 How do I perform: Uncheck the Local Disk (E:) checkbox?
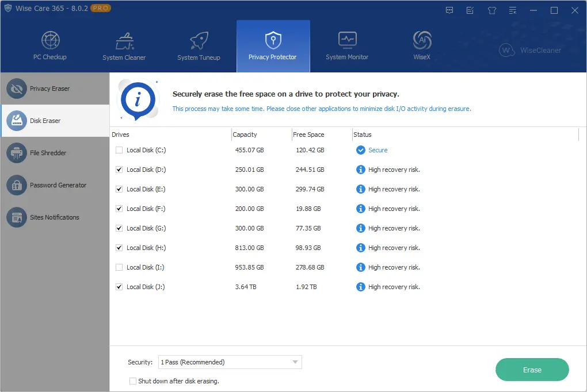(x=119, y=189)
